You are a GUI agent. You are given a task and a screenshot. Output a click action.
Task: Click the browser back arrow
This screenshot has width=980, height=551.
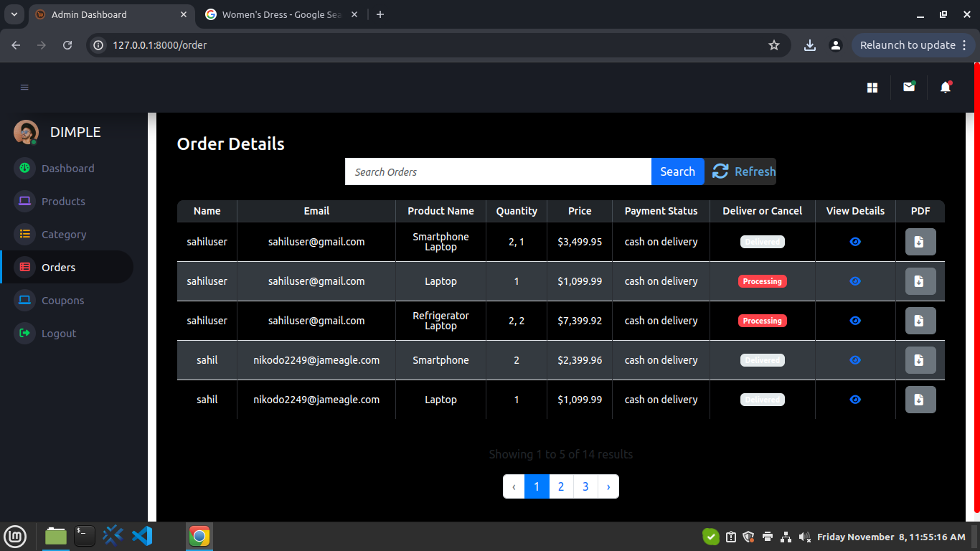coord(16,45)
